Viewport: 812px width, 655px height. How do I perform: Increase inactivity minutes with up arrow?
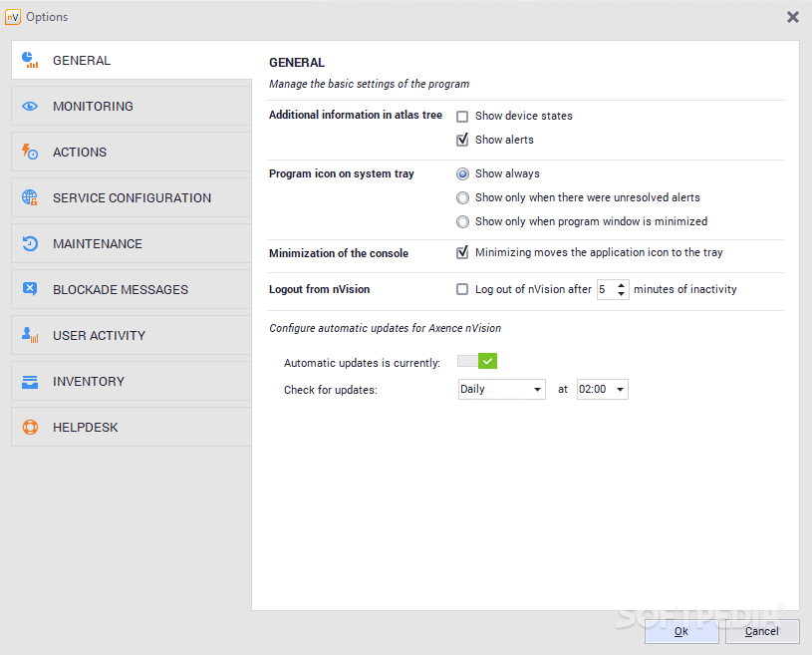pos(621,284)
